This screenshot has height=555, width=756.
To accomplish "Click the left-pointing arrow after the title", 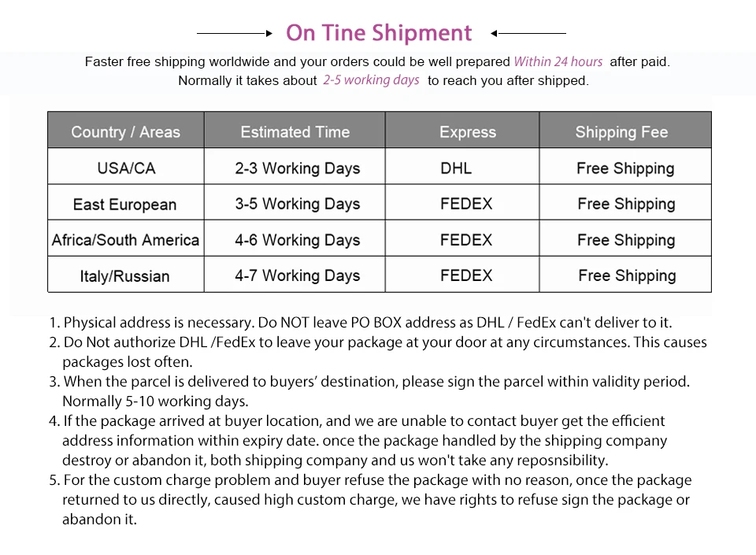I will tap(528, 33).
